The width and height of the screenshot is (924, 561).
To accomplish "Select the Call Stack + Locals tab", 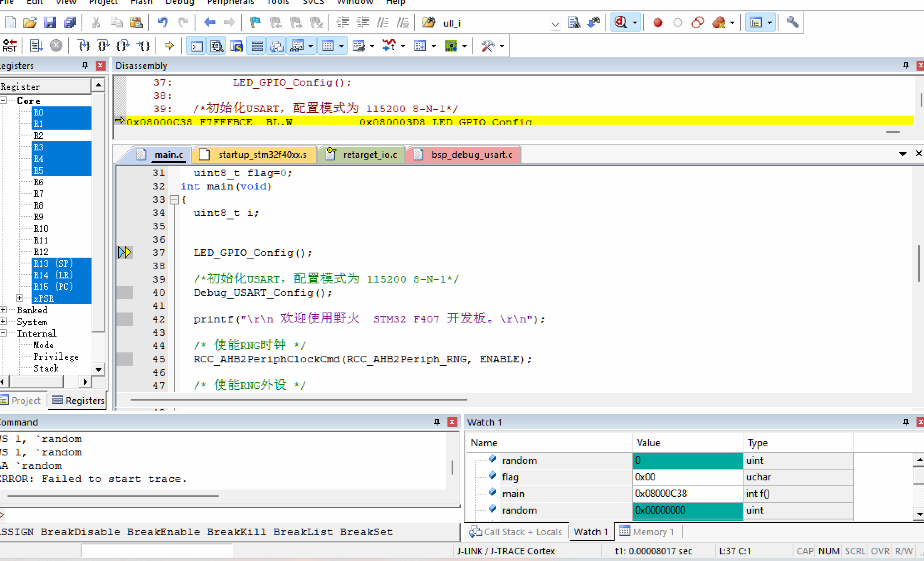I will 517,532.
